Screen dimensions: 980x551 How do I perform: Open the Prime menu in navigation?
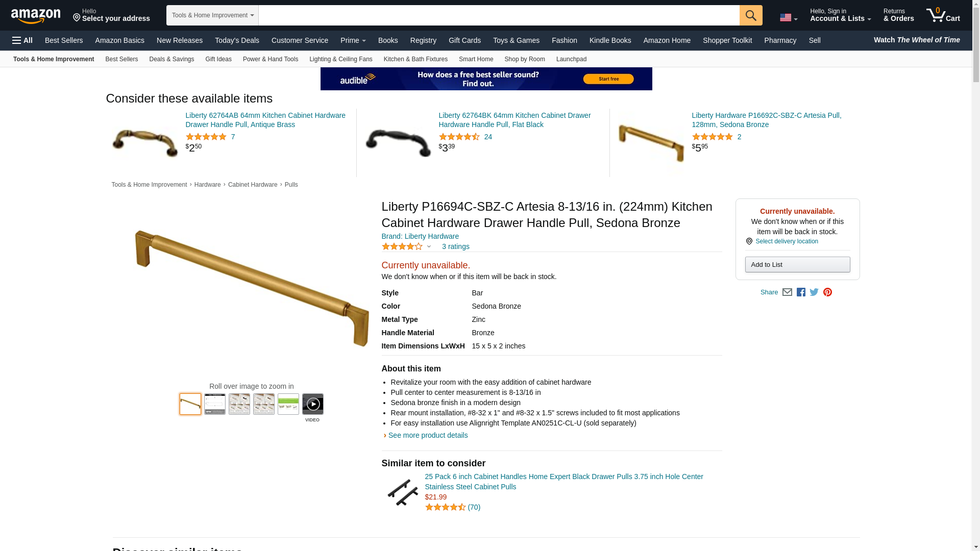(x=353, y=40)
